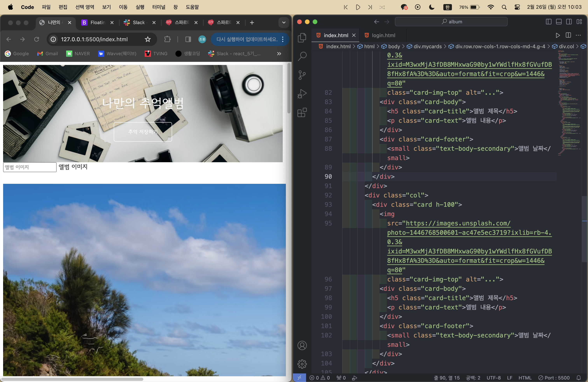Image resolution: width=588 pixels, height=382 pixels.
Task: Toggle Focus mode moon icon in menu bar
Action: pos(432,7)
